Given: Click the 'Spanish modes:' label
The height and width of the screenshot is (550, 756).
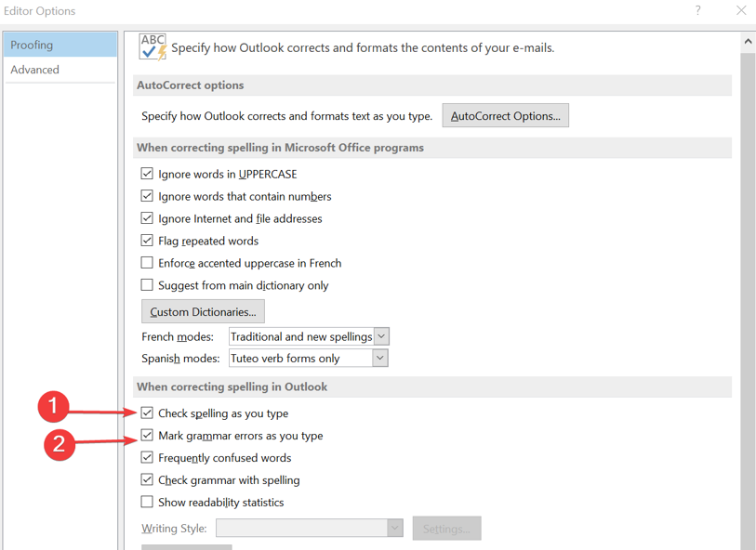Looking at the screenshot, I should click(180, 359).
